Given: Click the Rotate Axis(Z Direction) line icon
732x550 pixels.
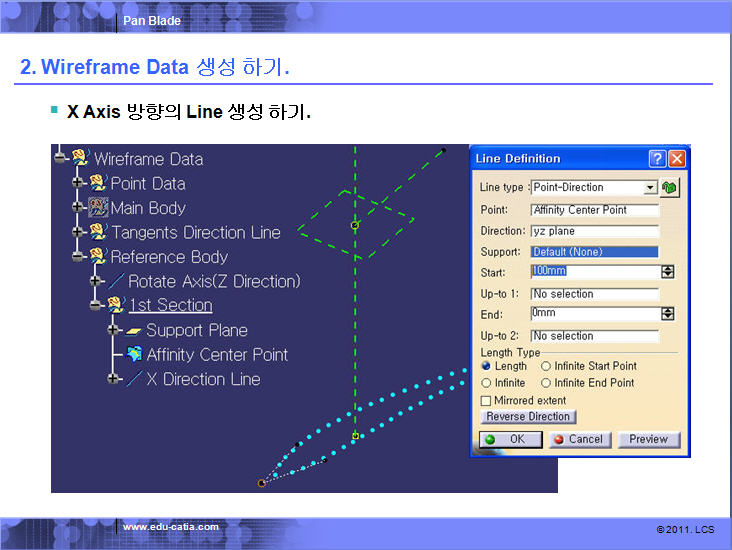Looking at the screenshot, I should 116,282.
